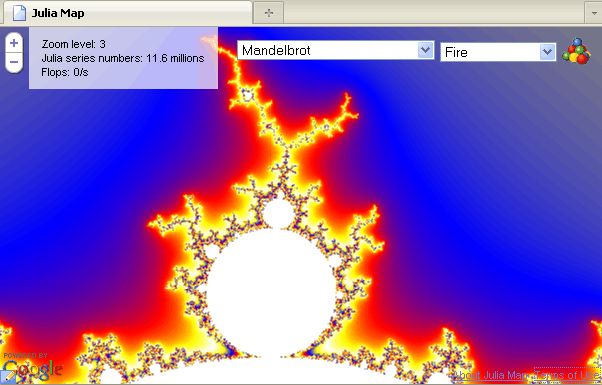The image size is (602, 385).
Task: Expand the Fire color scheme dropdown arrow
Action: (547, 52)
